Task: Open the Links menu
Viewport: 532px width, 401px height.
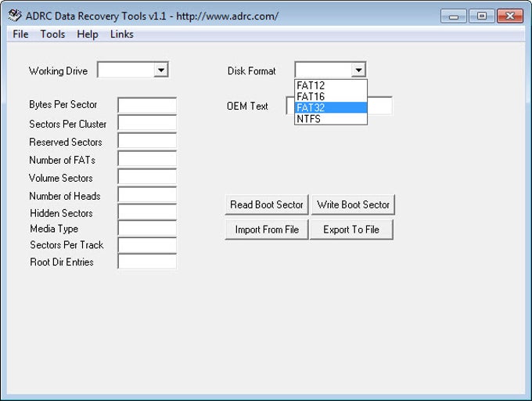Action: pyautogui.click(x=122, y=34)
